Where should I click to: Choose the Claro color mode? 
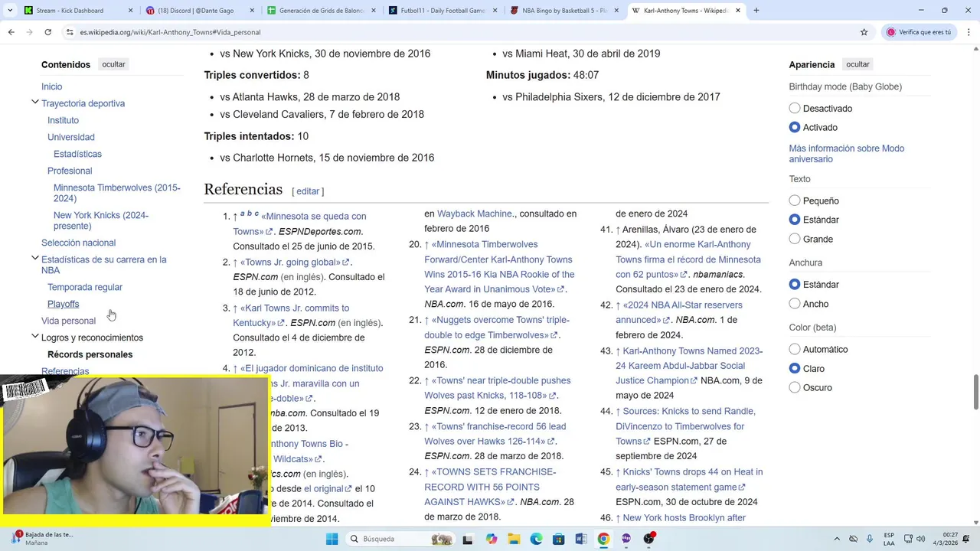coord(795,368)
